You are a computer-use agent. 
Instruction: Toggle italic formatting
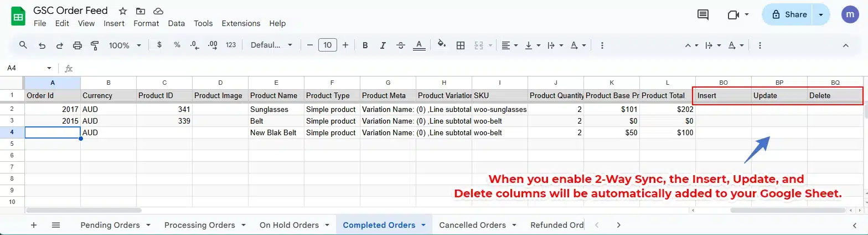(x=383, y=45)
